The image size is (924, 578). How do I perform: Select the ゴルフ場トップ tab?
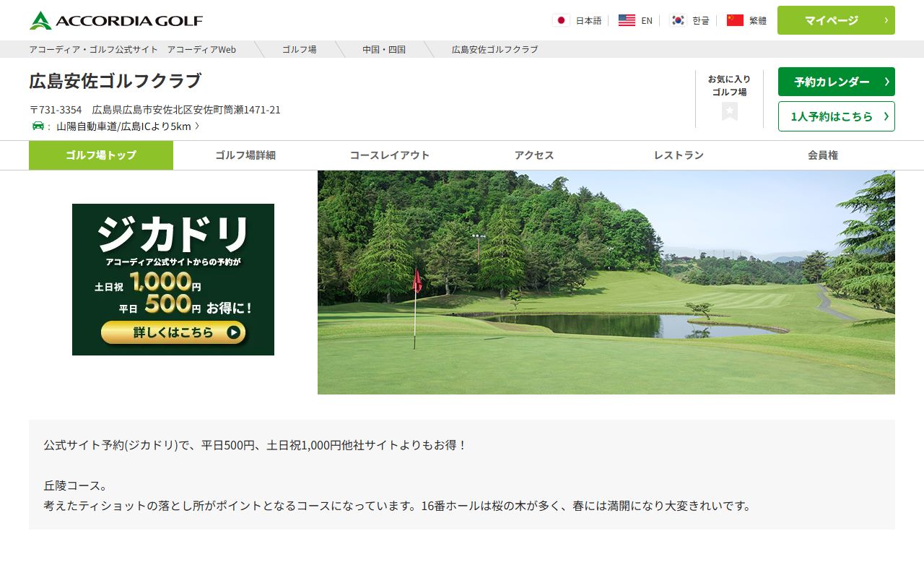point(101,155)
